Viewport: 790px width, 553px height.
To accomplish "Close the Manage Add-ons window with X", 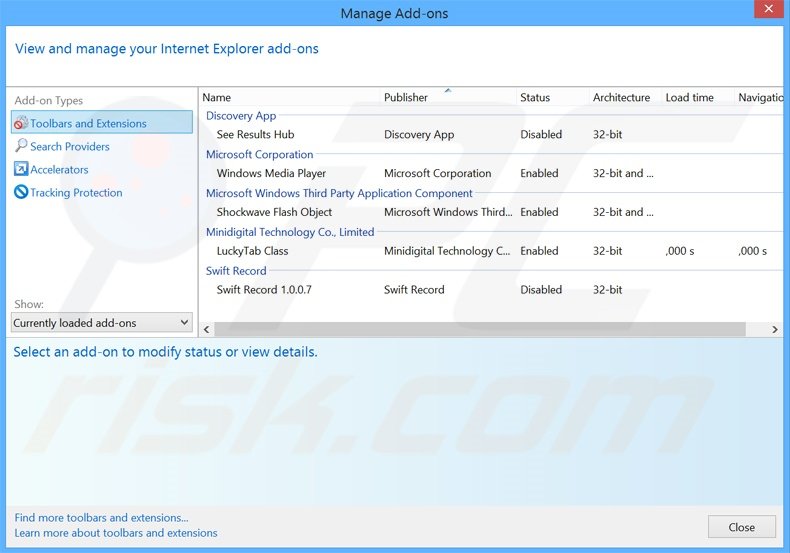I will click(769, 9).
